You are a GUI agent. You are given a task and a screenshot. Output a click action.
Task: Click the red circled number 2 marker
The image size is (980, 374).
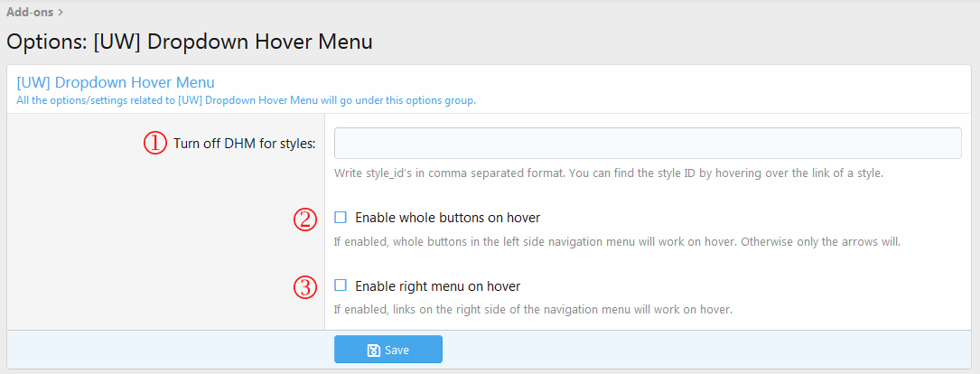[305, 219]
